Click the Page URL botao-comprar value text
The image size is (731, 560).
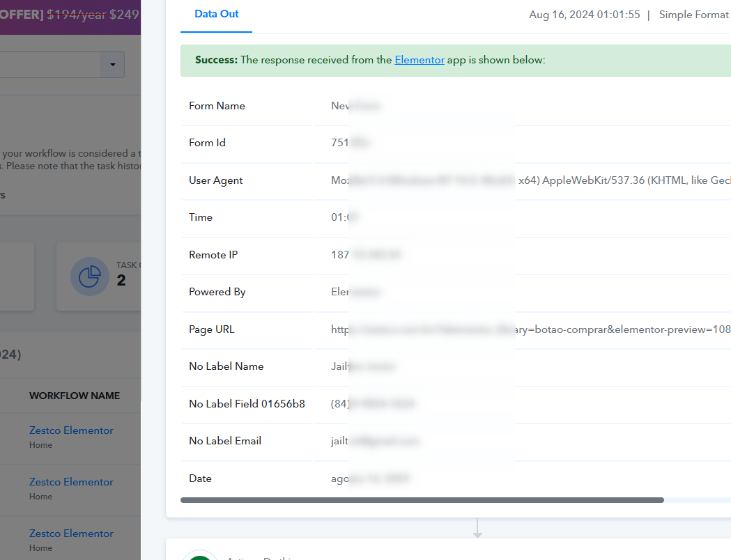click(x=622, y=330)
